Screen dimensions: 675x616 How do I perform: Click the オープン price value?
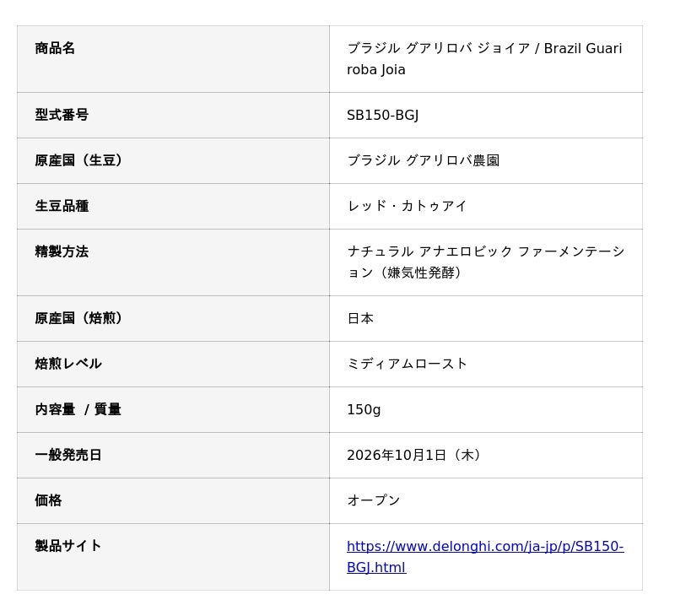[x=374, y=500]
